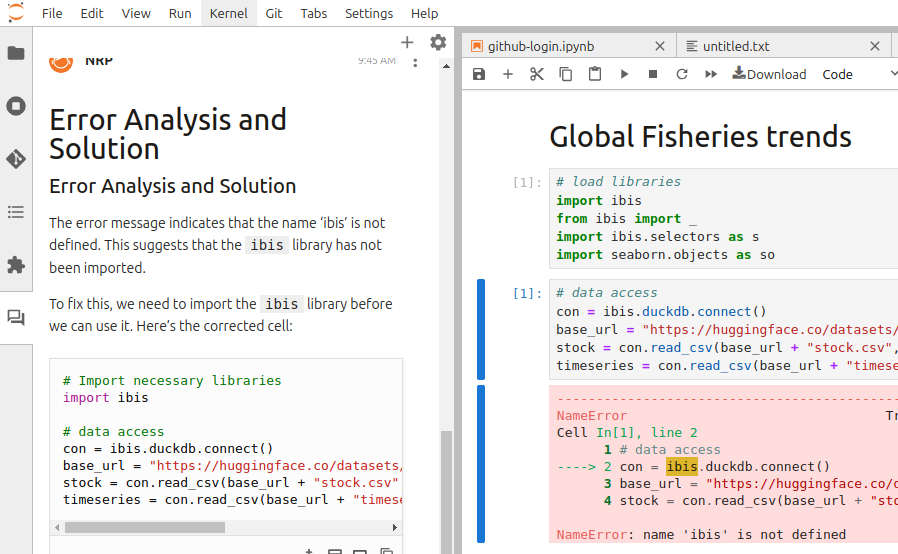Cut the selected cell with scissors icon
This screenshot has width=898, height=554.
537,74
